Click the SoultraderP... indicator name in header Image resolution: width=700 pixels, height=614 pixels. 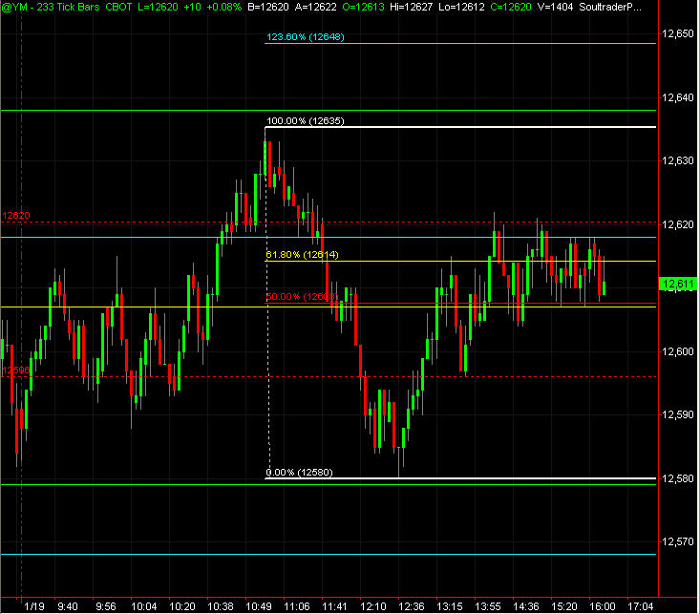(610, 7)
